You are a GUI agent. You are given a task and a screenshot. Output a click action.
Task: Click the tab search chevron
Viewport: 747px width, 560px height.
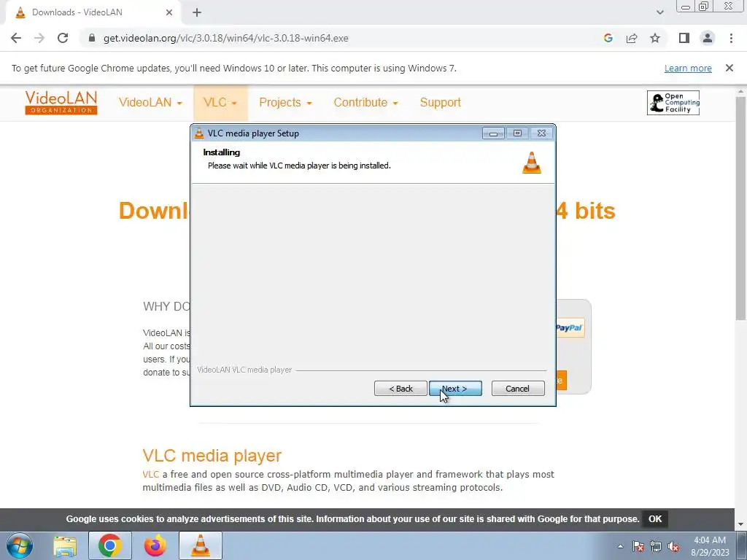tap(659, 13)
